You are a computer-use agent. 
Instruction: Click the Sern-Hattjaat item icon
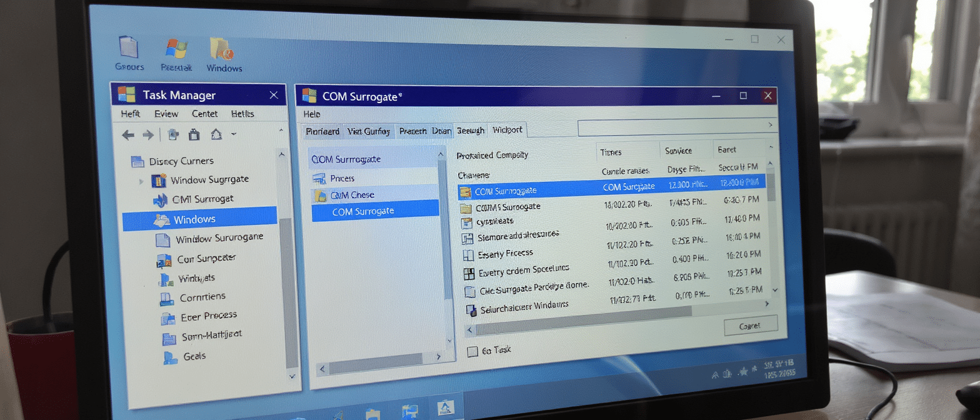point(169,339)
